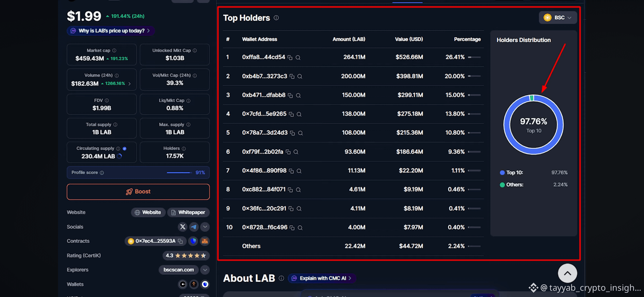Screen dimensions: 644x297
Task: Click the Boost button
Action: tap(138, 192)
